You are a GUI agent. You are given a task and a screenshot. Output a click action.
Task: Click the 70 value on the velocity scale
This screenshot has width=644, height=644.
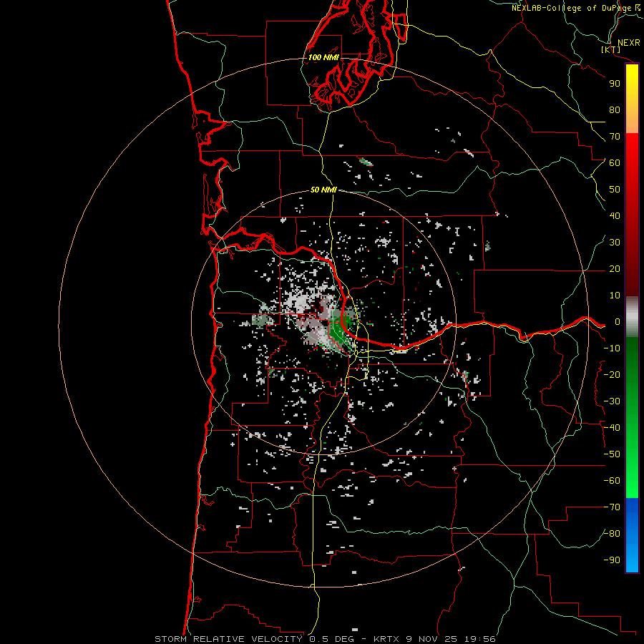coord(615,137)
